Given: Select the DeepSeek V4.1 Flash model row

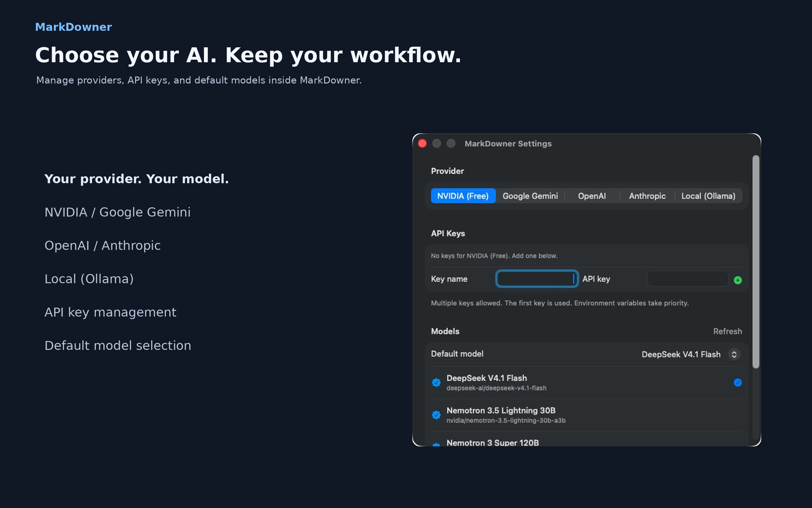Looking at the screenshot, I should tap(586, 383).
